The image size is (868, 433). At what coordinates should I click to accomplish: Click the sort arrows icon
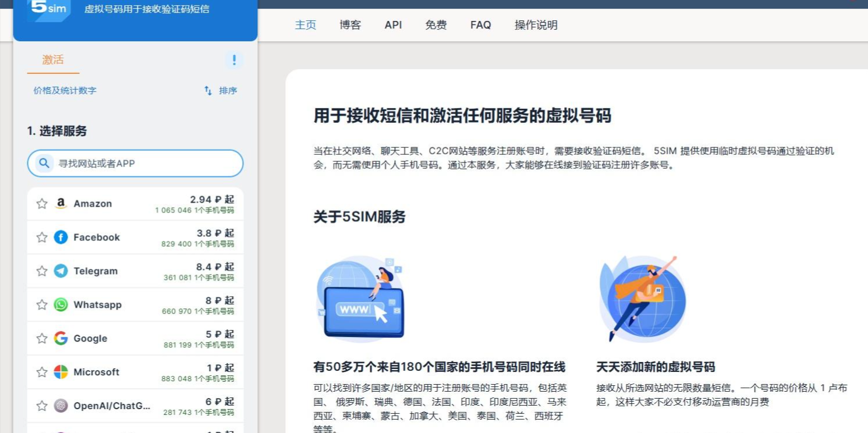coord(208,91)
